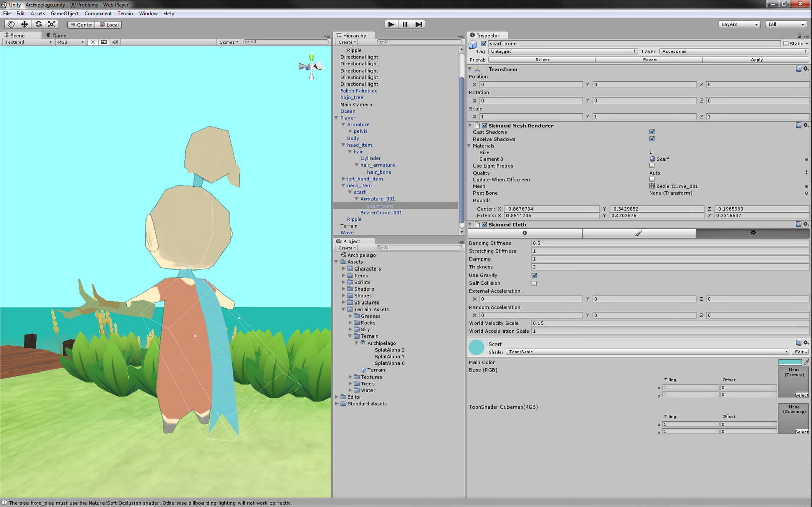Click Edit next to the Scarf shader
This screenshot has height=507, width=812.
[799, 351]
